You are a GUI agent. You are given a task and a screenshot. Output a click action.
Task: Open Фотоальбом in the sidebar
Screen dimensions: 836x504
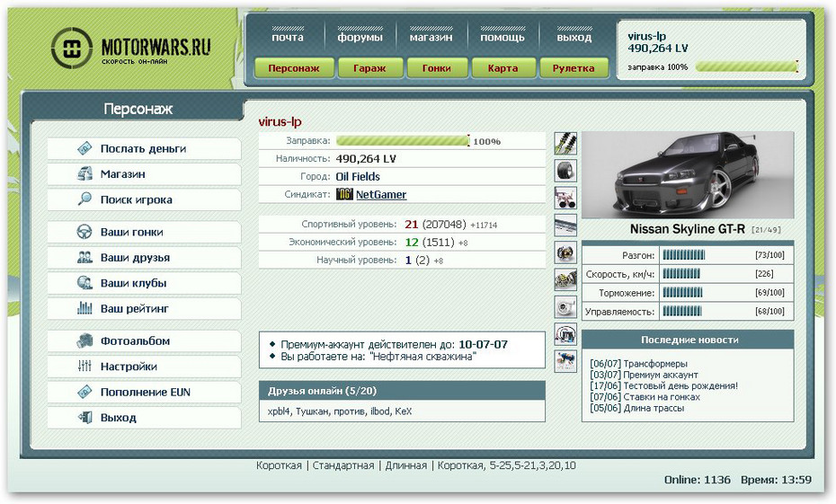click(x=144, y=341)
